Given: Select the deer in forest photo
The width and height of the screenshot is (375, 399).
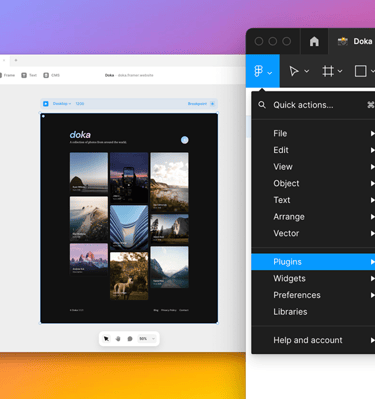Looking at the screenshot, I should pyautogui.click(x=129, y=276).
